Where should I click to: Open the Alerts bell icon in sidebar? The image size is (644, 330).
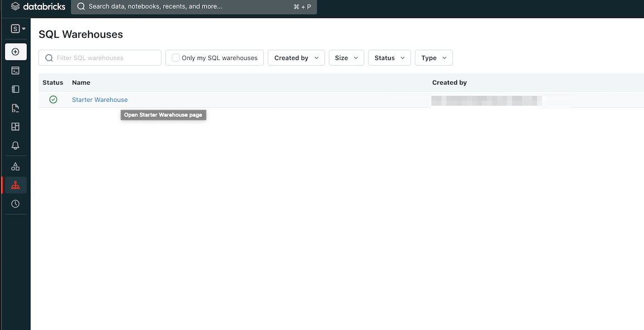click(x=16, y=145)
